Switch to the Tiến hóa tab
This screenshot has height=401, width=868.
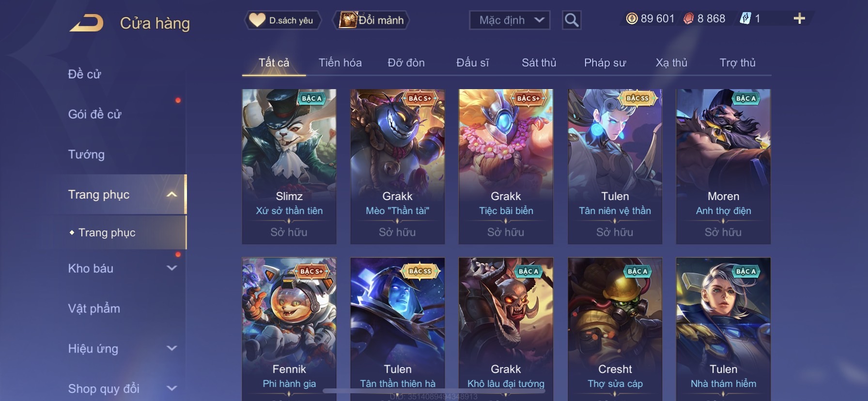(340, 62)
